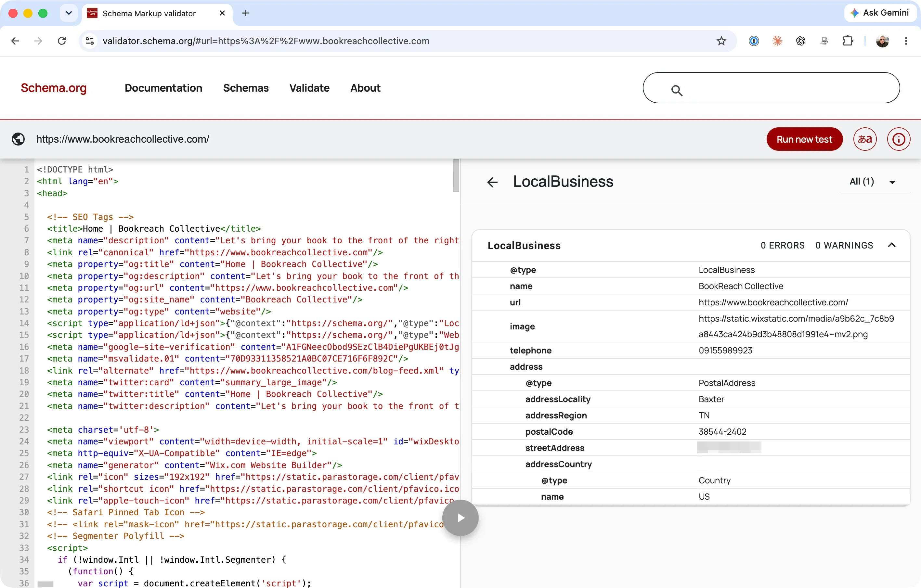The height and width of the screenshot is (588, 921).
Task: Click the Run new test button
Action: coord(804,139)
